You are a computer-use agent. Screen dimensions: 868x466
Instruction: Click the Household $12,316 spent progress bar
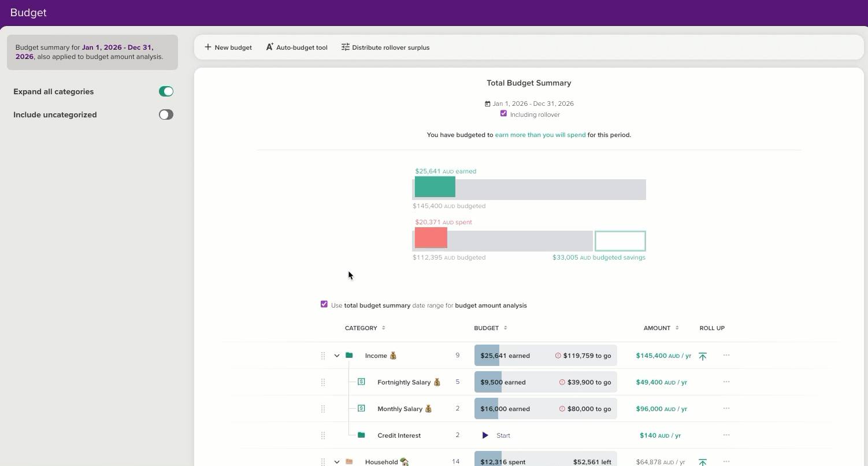pyautogui.click(x=546, y=459)
